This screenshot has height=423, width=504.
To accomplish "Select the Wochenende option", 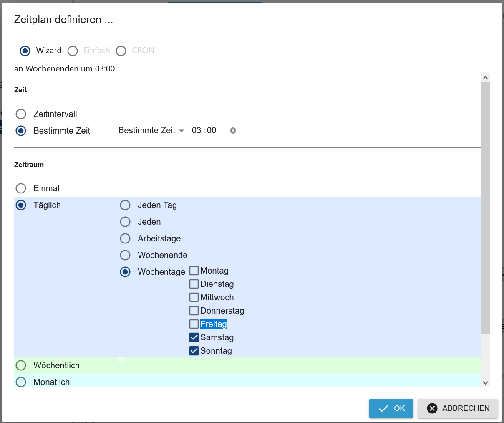I will point(125,255).
